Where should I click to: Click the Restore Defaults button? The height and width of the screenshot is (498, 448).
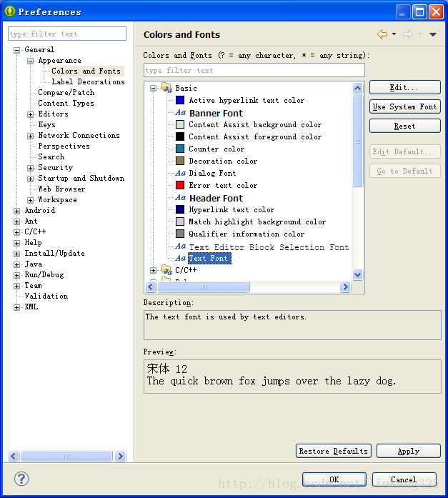click(x=334, y=451)
